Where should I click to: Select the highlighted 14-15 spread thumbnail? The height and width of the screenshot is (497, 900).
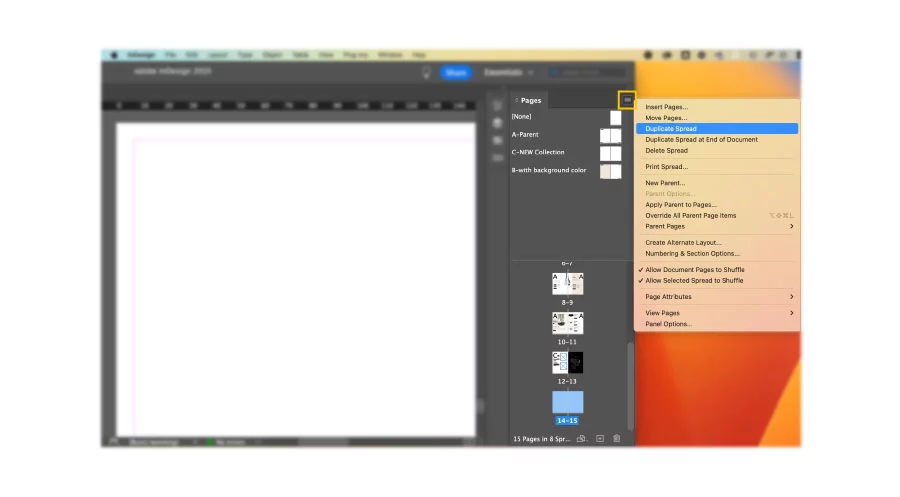pyautogui.click(x=568, y=402)
